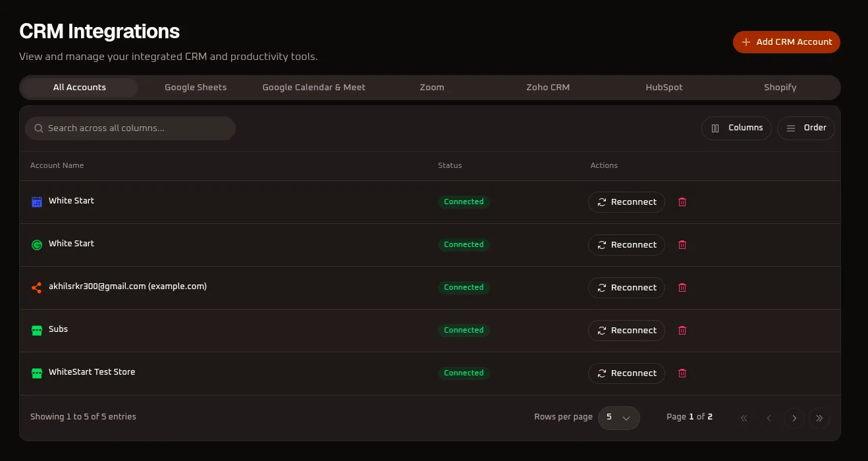This screenshot has width=868, height=461.
Task: Click the magnifier icon in the search box
Action: 39,128
